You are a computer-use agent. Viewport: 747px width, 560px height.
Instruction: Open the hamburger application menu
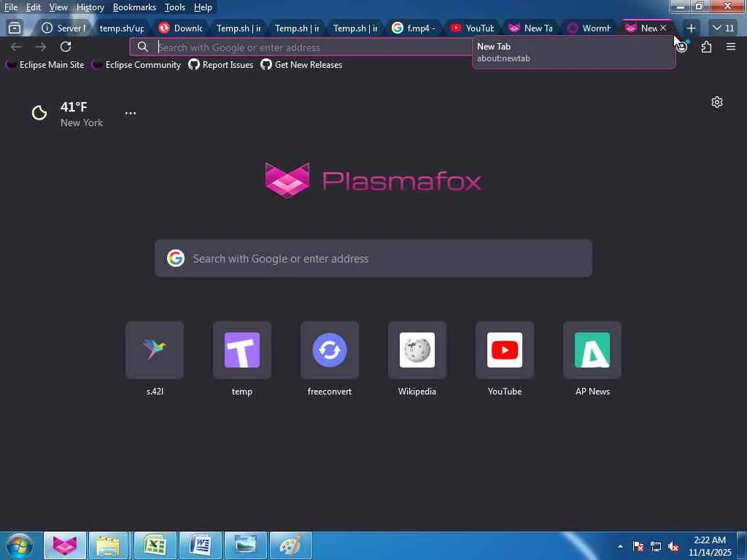[x=731, y=47]
